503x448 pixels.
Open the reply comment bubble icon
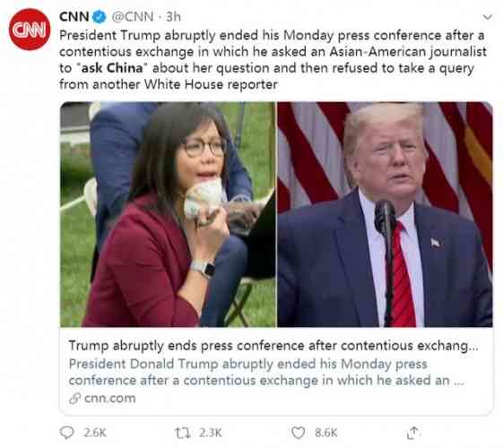click(66, 432)
